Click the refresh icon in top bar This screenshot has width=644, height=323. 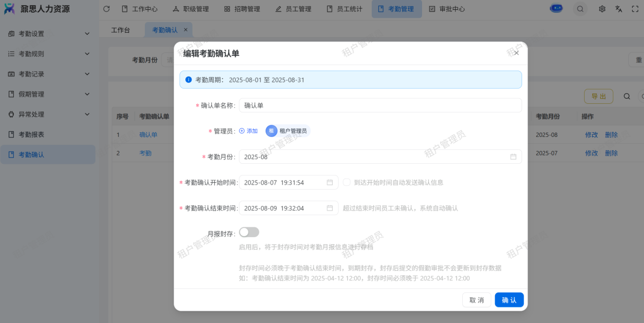pos(106,9)
